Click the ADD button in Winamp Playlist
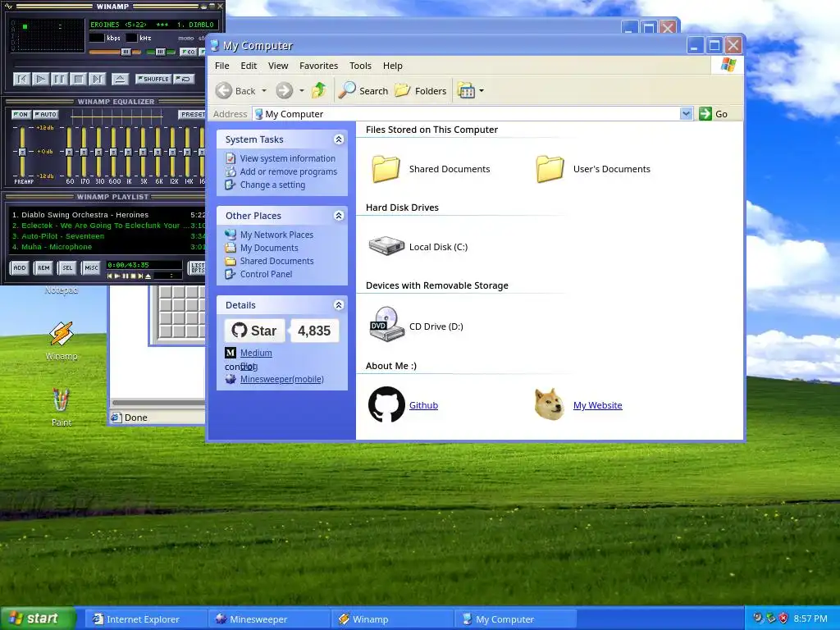The height and width of the screenshot is (630, 840). pos(20,268)
